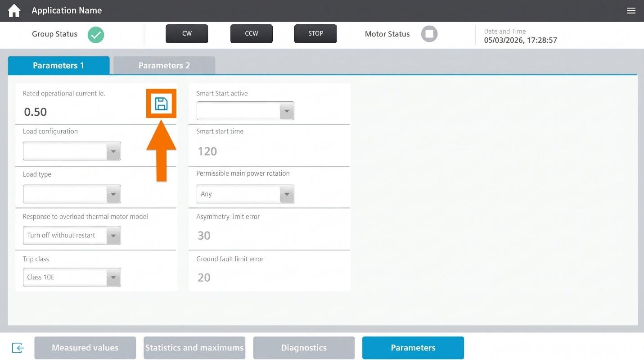Open the Load configuration dropdown

(x=72, y=151)
